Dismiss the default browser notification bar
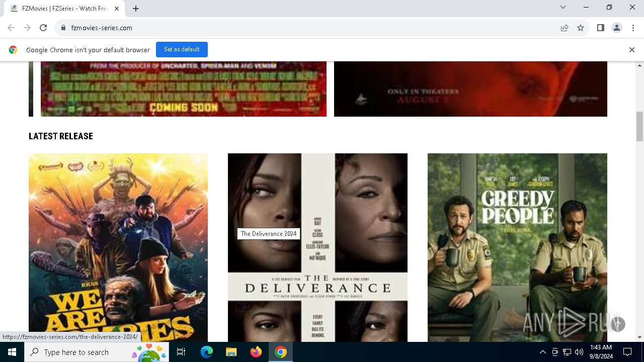Image resolution: width=644 pixels, height=362 pixels. click(x=632, y=50)
